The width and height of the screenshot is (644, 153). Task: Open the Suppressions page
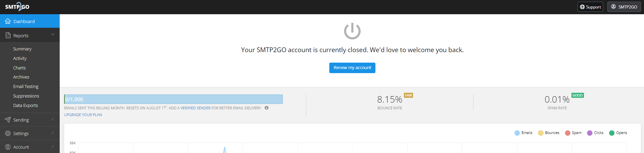[x=26, y=96]
